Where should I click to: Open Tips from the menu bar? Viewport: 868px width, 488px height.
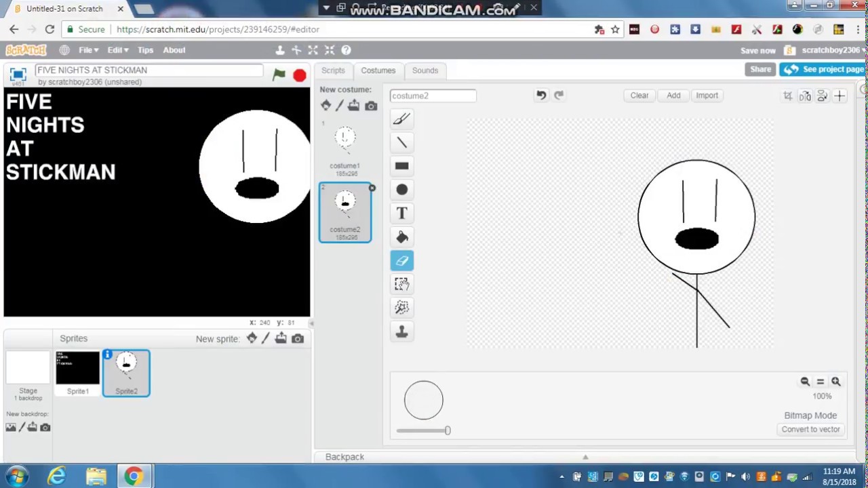145,50
